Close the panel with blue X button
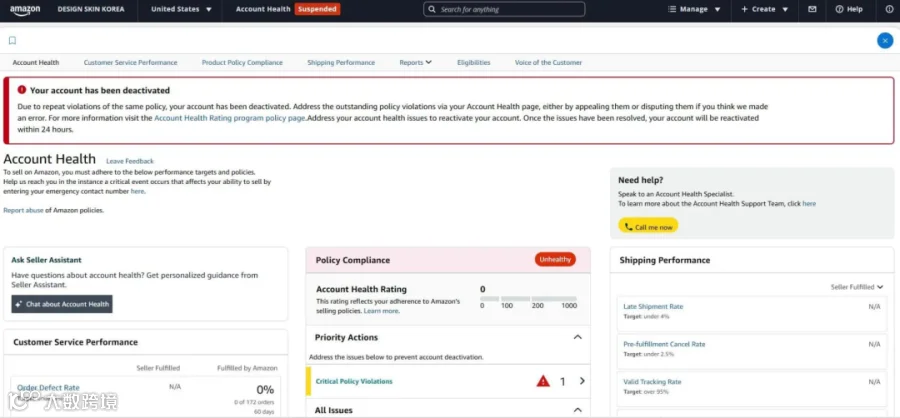900x418 pixels. pos(885,41)
